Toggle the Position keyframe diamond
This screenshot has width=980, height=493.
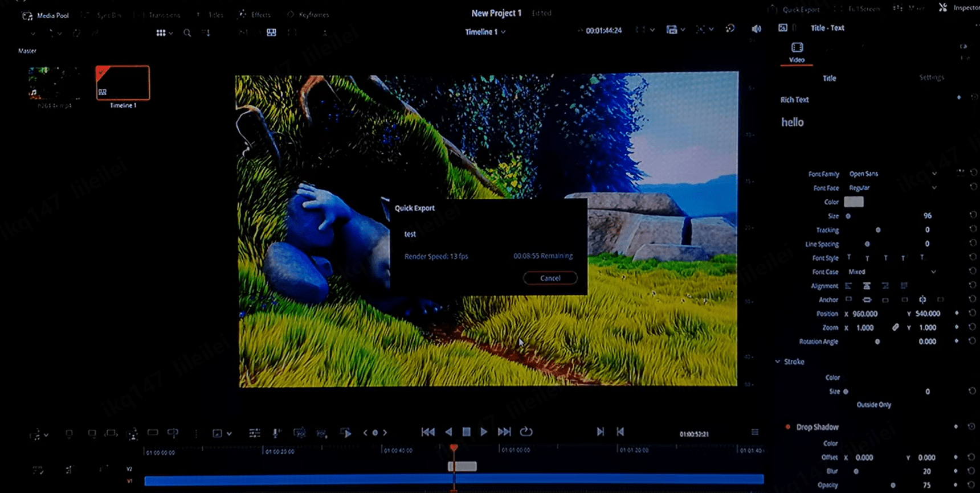[957, 313]
